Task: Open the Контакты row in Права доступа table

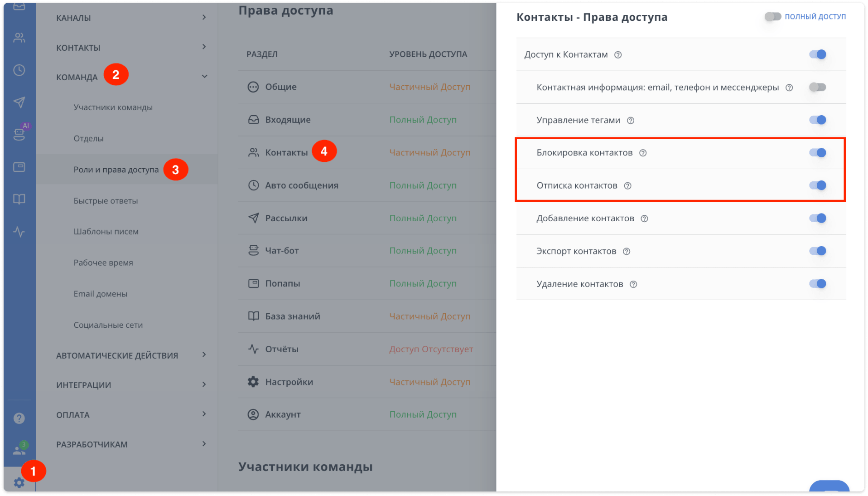Action: pos(286,152)
